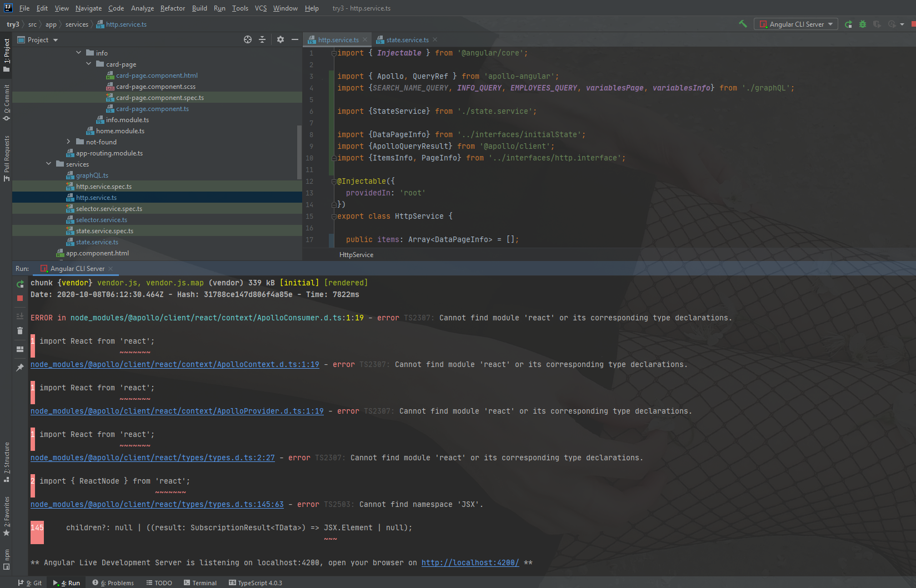916x588 pixels.
Task: Click the Run with Coverage icon
Action: (x=877, y=24)
